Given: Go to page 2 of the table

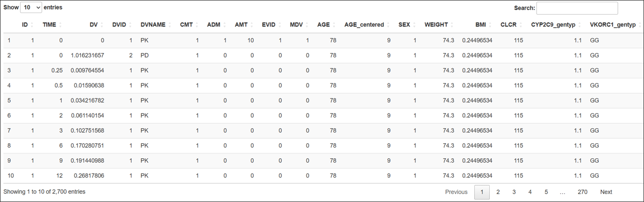Looking at the screenshot, I should [498, 192].
